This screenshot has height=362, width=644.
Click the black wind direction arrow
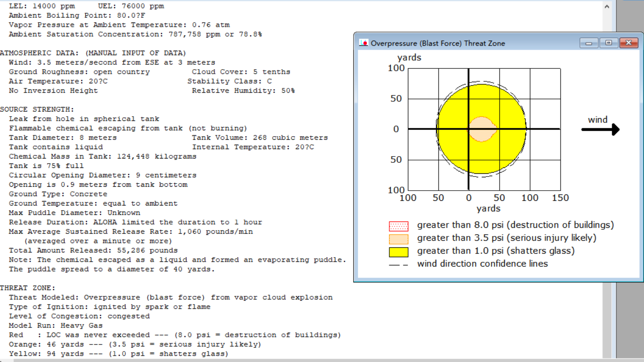point(601,130)
